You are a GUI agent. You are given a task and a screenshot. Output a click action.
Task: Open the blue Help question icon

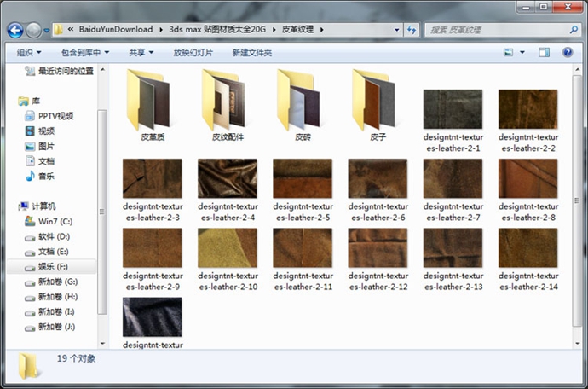[x=568, y=52]
